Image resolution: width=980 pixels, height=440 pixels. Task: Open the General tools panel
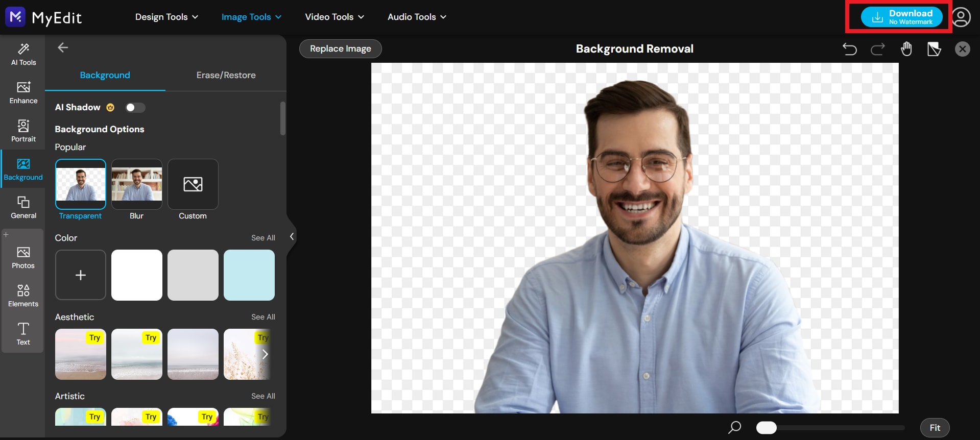[x=23, y=208]
